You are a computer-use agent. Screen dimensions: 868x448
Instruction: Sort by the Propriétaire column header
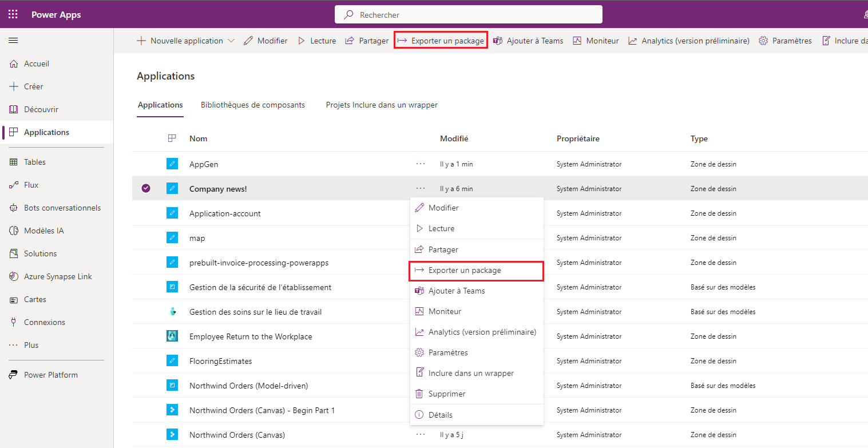[578, 138]
